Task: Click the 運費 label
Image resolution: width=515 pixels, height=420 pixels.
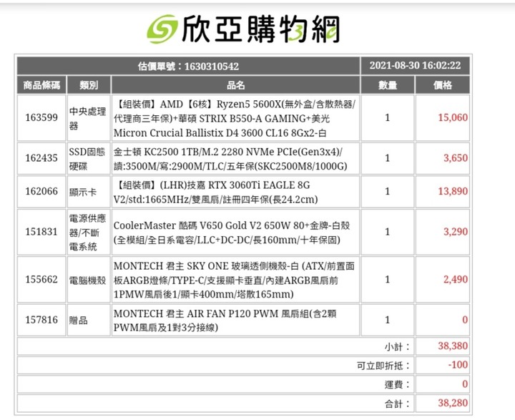Action: pos(397,384)
